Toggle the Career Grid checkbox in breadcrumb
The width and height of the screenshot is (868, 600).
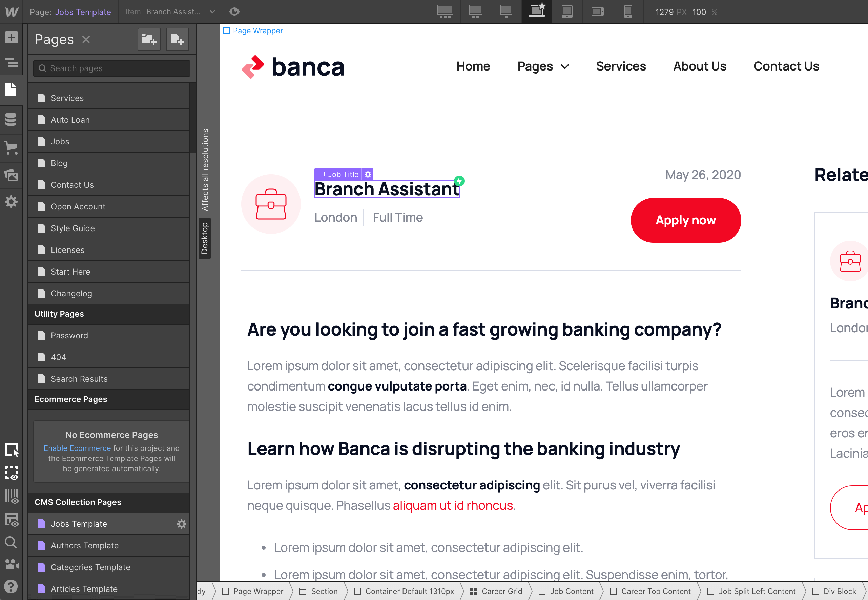pos(473,591)
